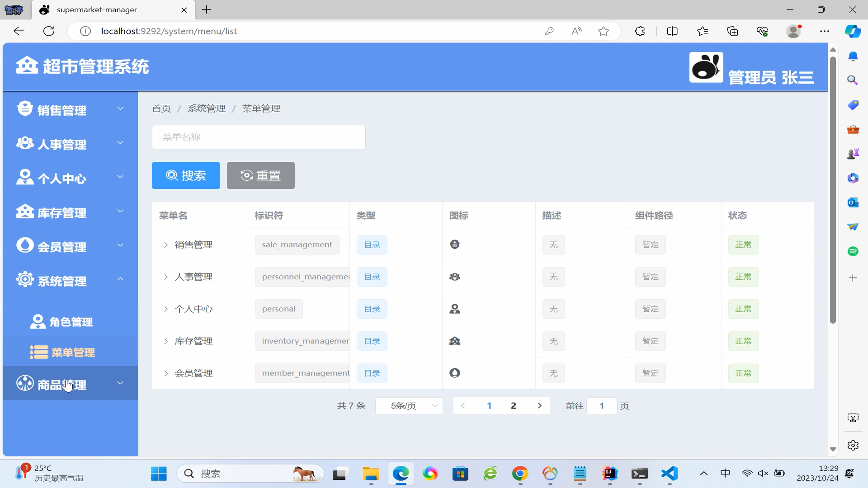Focus the 菜单名称 search input field
Viewport: 868px width, 488px height.
pyautogui.click(x=259, y=137)
